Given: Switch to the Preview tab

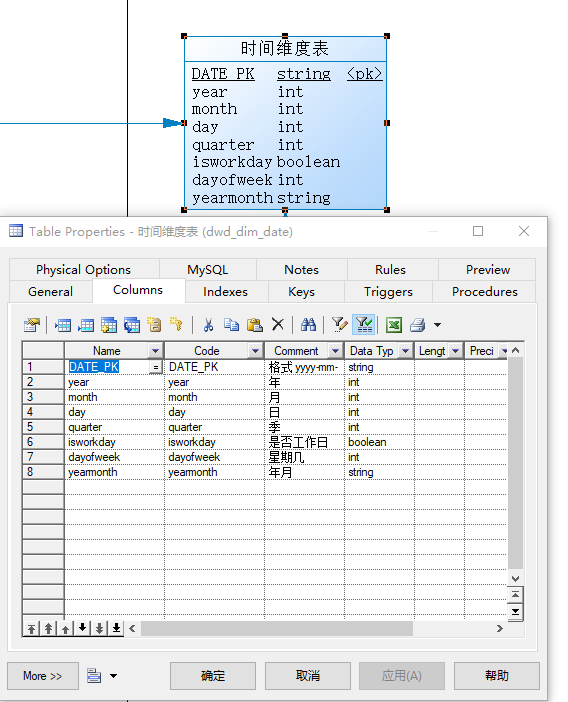Looking at the screenshot, I should [x=487, y=270].
